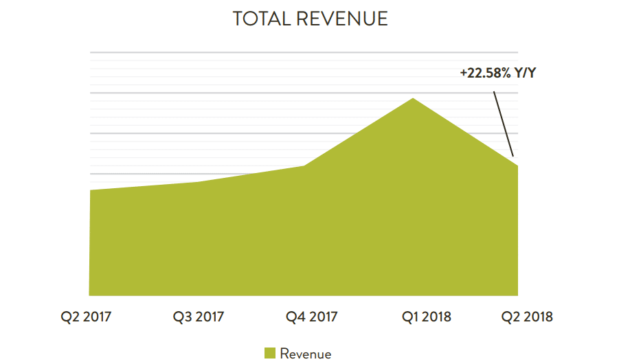The width and height of the screenshot is (619, 364).
Task: Click the TOTAL REVENUE chart title
Action: pyautogui.click(x=310, y=19)
